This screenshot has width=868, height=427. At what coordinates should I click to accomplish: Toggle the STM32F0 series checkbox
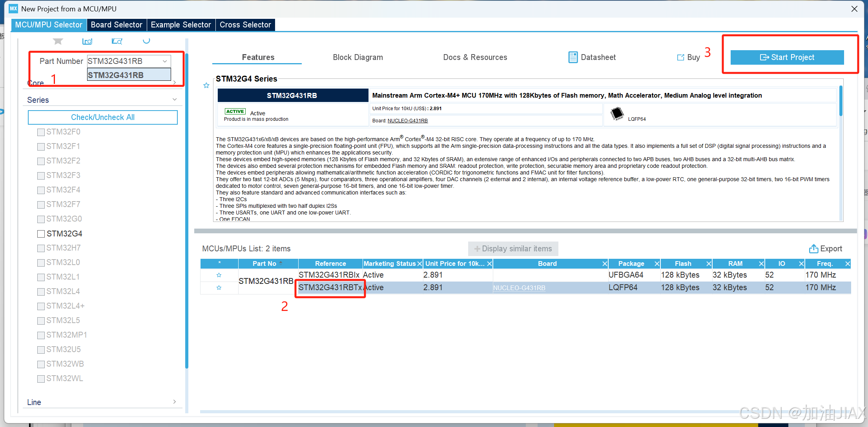click(x=41, y=132)
